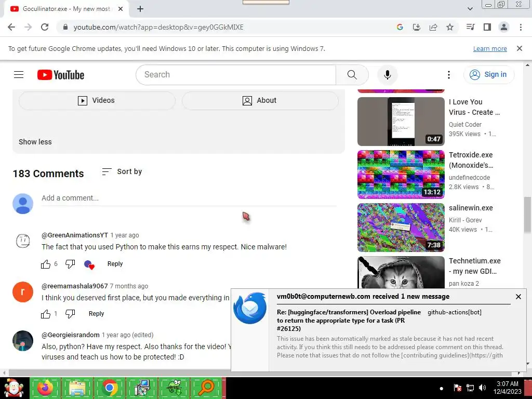Click the search magnifier button

(x=352, y=75)
